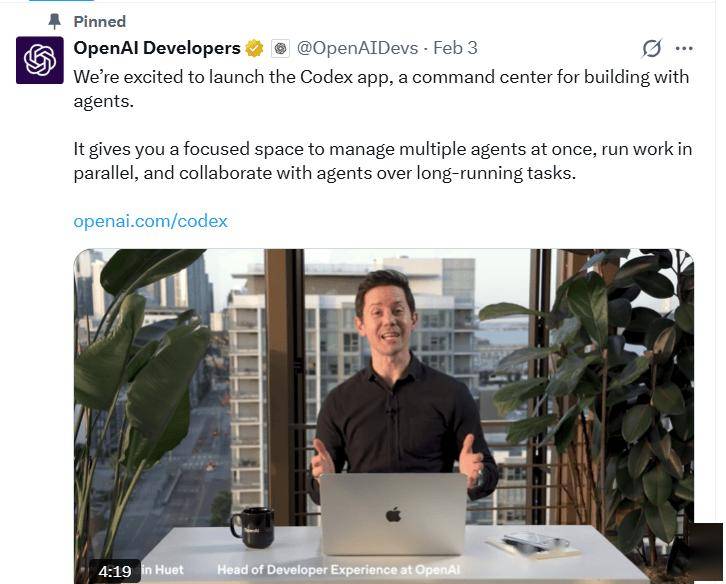
Task: Open the post via Feb 3 timestamp
Action: point(455,48)
